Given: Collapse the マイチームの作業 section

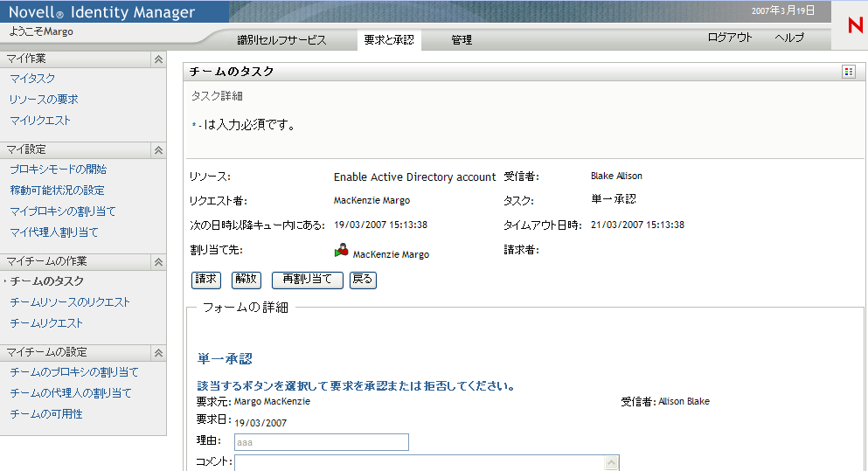Looking at the screenshot, I should 158,262.
